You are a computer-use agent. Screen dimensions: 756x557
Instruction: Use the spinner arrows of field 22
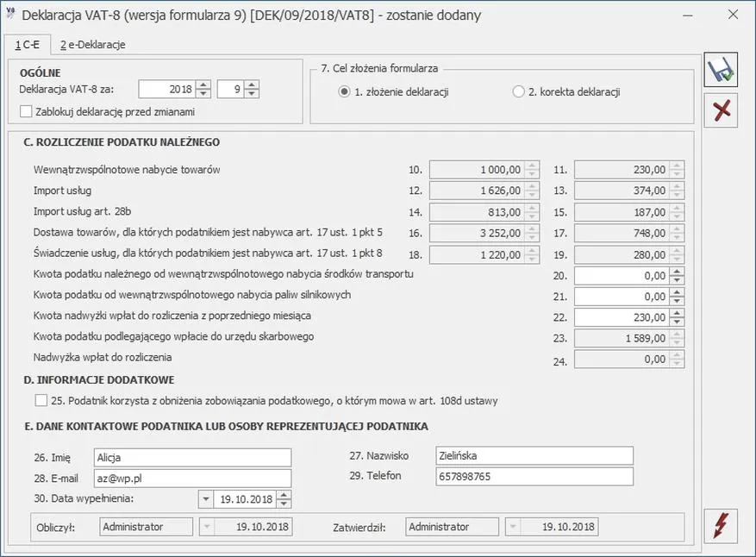[677, 317]
